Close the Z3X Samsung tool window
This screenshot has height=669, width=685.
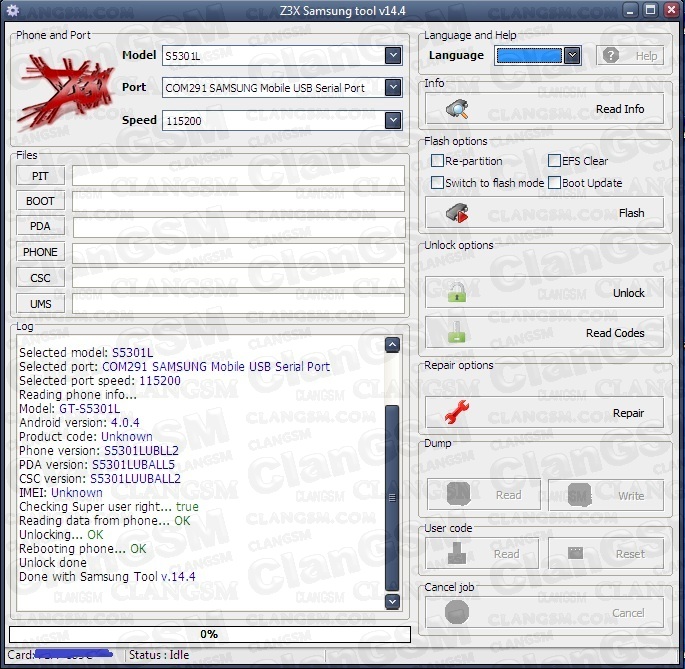point(671,10)
